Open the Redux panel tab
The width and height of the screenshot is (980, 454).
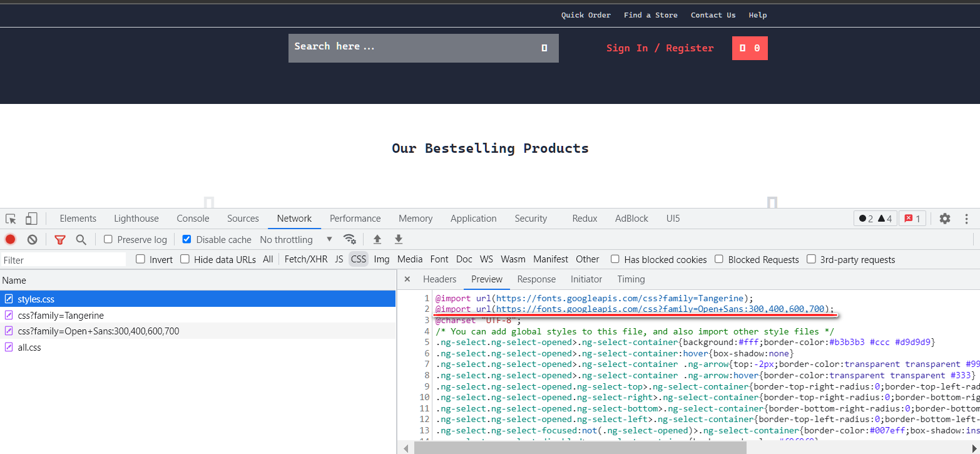[583, 218]
